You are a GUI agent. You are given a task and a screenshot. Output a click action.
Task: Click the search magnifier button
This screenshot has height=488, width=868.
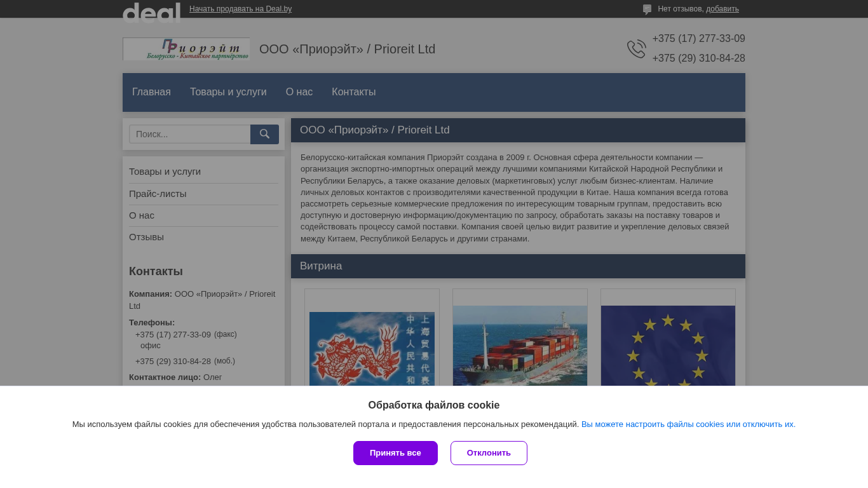(264, 134)
